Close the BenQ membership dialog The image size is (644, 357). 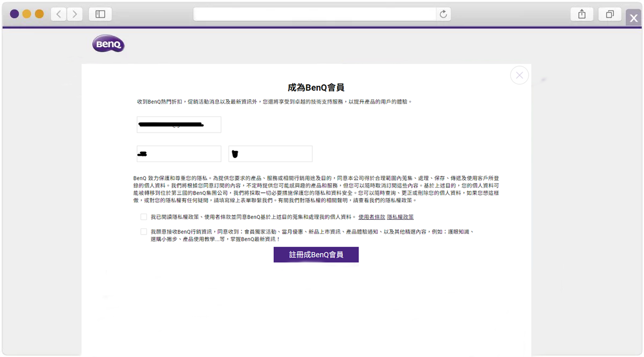[519, 75]
